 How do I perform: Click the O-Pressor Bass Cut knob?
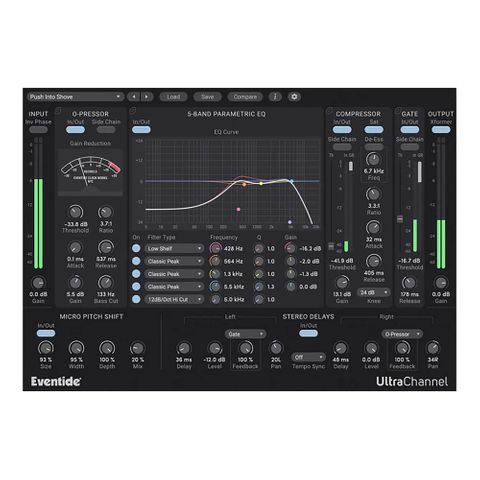click(x=106, y=283)
